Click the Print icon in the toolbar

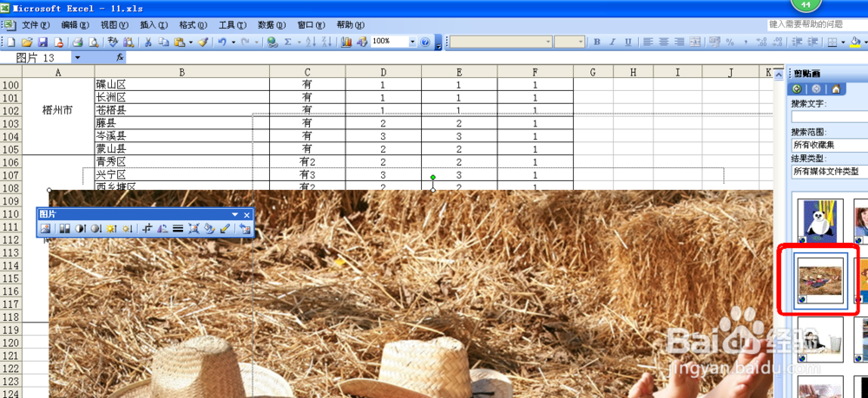[77, 42]
